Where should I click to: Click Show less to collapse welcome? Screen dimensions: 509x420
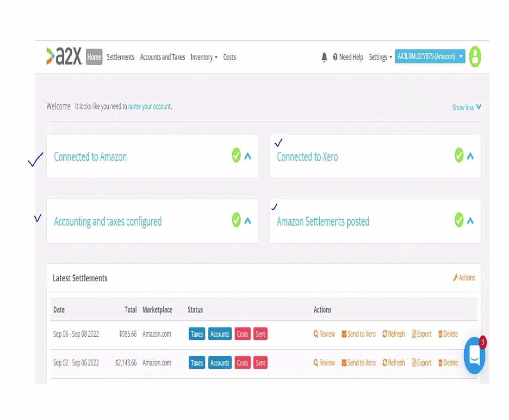pyautogui.click(x=466, y=107)
